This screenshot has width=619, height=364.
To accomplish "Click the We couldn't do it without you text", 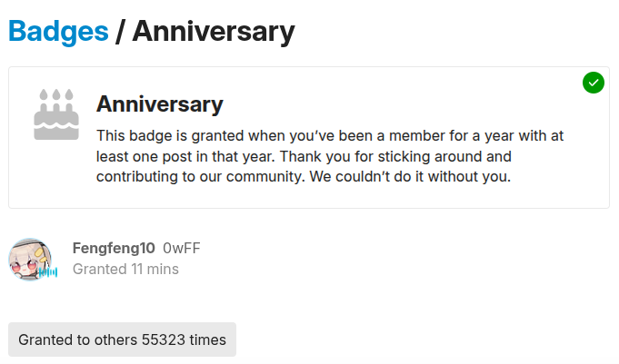I will coord(410,177).
